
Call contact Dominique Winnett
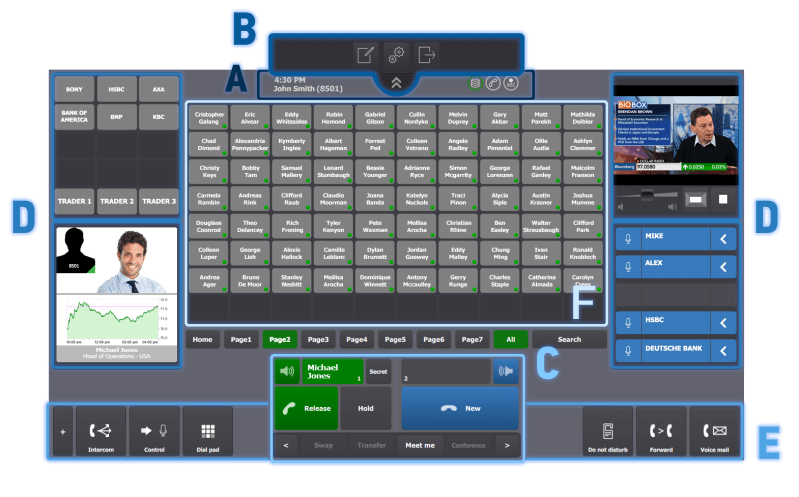coord(375,281)
